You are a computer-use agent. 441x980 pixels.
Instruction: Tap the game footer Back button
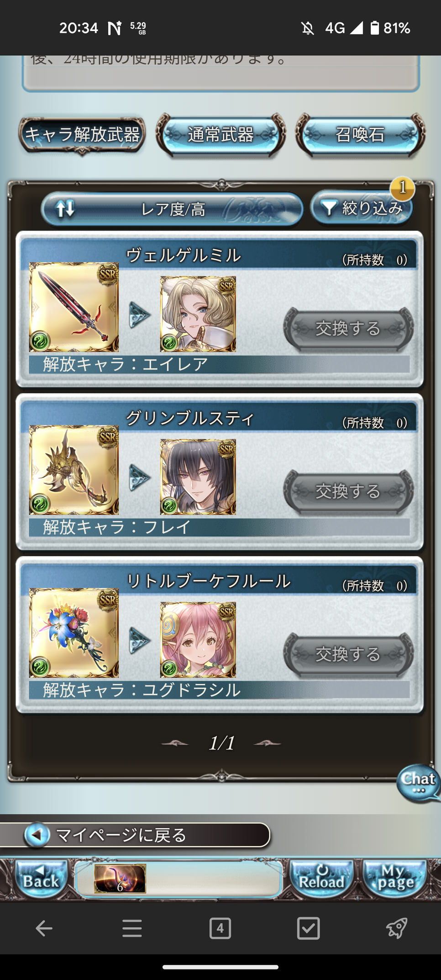[41, 878]
